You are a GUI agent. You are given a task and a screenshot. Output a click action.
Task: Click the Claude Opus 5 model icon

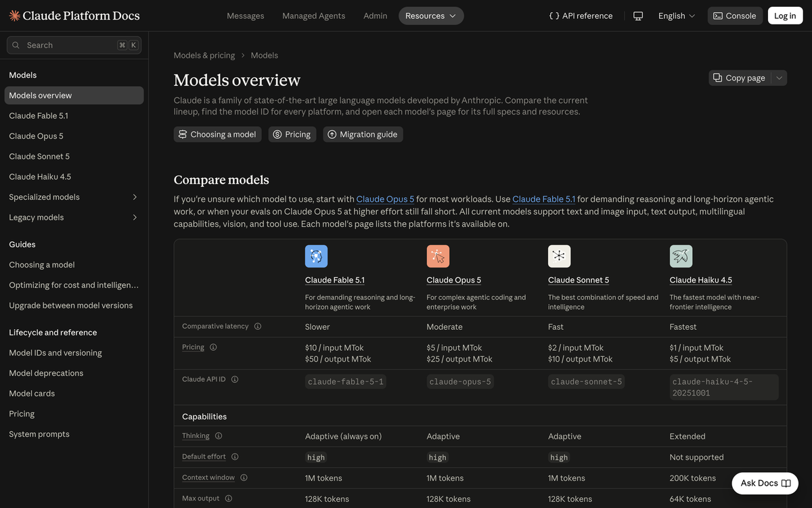(x=438, y=256)
